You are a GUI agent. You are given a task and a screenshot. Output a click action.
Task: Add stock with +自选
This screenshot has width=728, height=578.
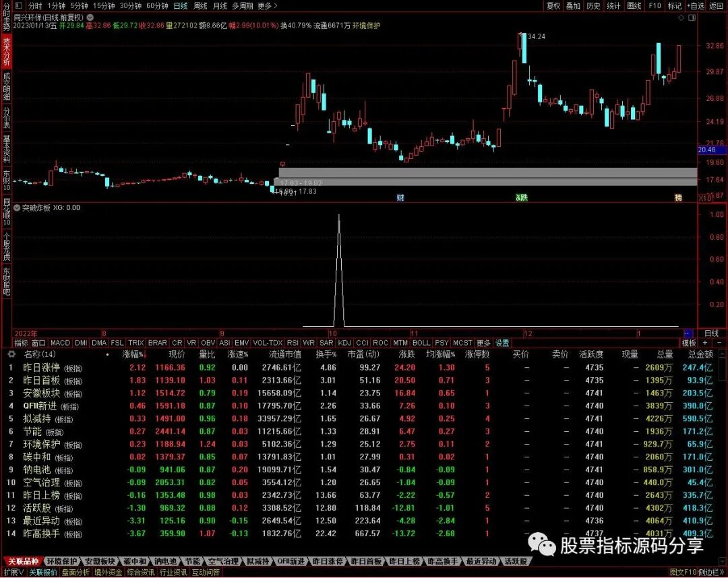coord(696,5)
